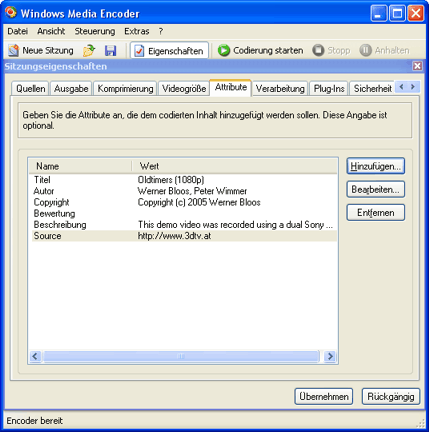Start encoding with Codierung starten

click(260, 51)
